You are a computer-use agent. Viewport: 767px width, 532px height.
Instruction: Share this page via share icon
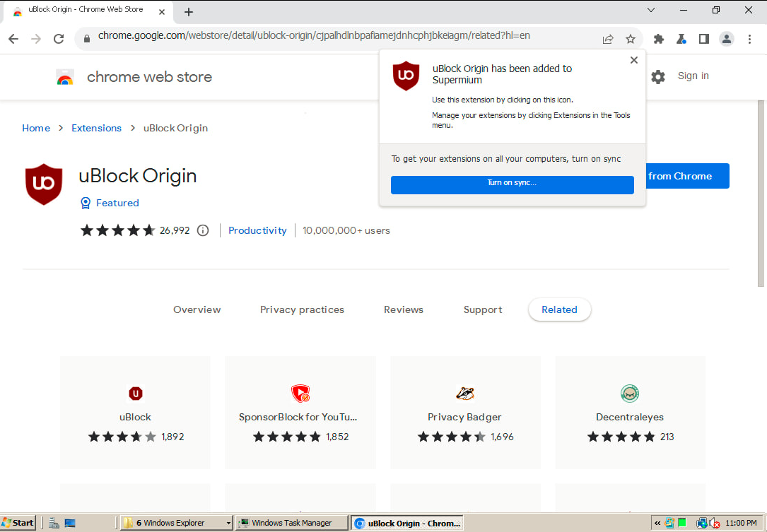click(607, 39)
